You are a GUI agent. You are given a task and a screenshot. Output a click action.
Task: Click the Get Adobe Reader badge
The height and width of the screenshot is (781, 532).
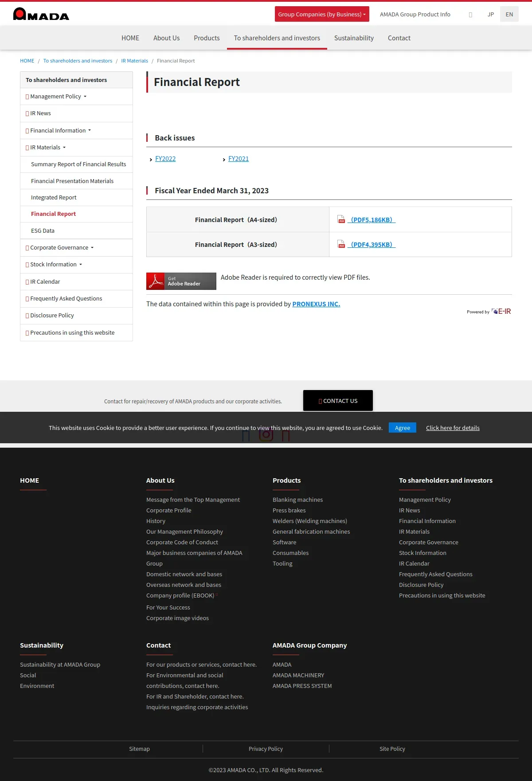181,281
